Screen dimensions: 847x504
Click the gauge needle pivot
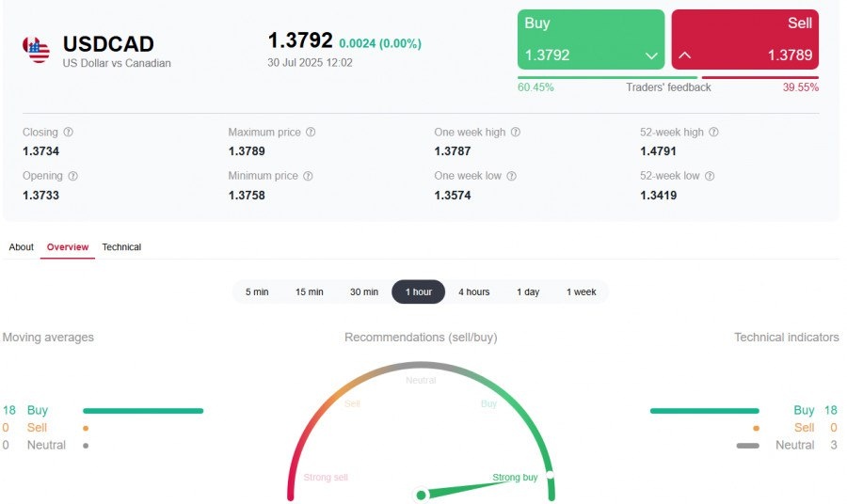click(421, 495)
